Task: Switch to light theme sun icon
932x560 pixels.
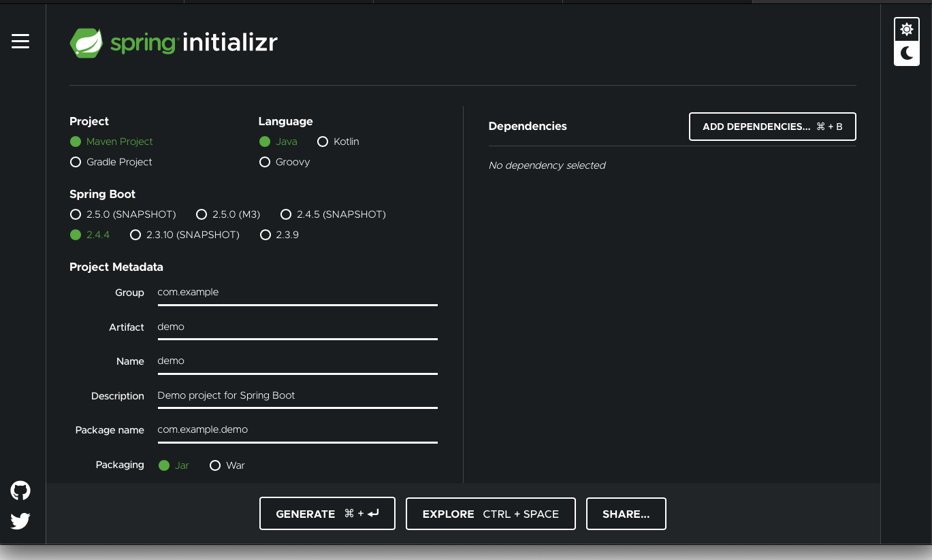Action: tap(906, 30)
